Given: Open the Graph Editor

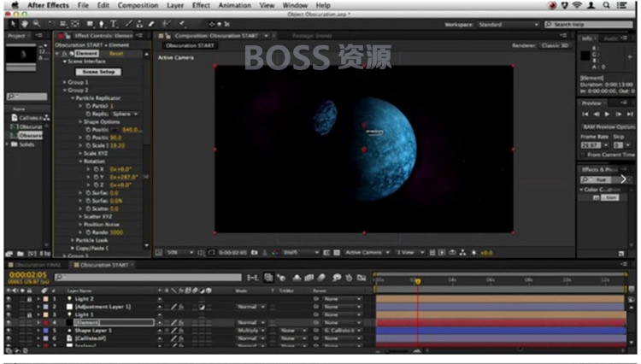Looking at the screenshot, I should point(362,278).
